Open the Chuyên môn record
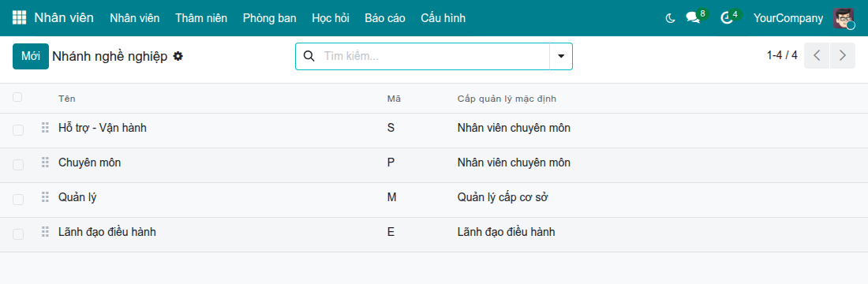The width and height of the screenshot is (868, 284). 90,163
